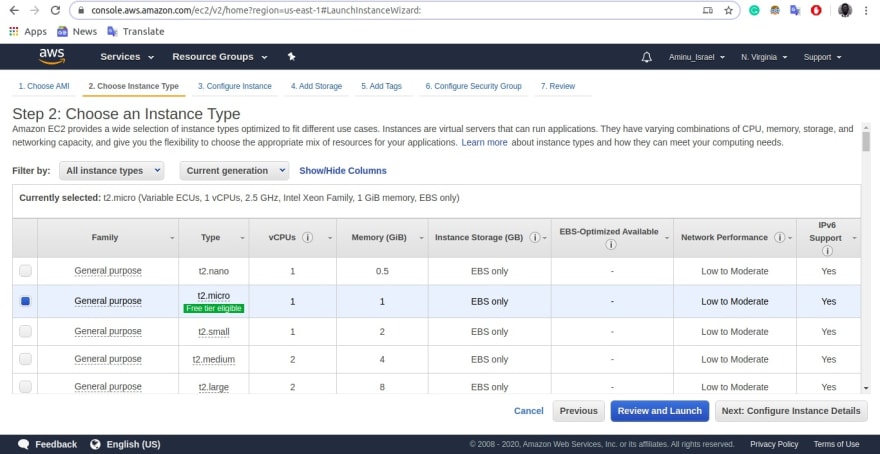880x454 pixels.
Task: Expand the Services menu
Action: point(127,57)
